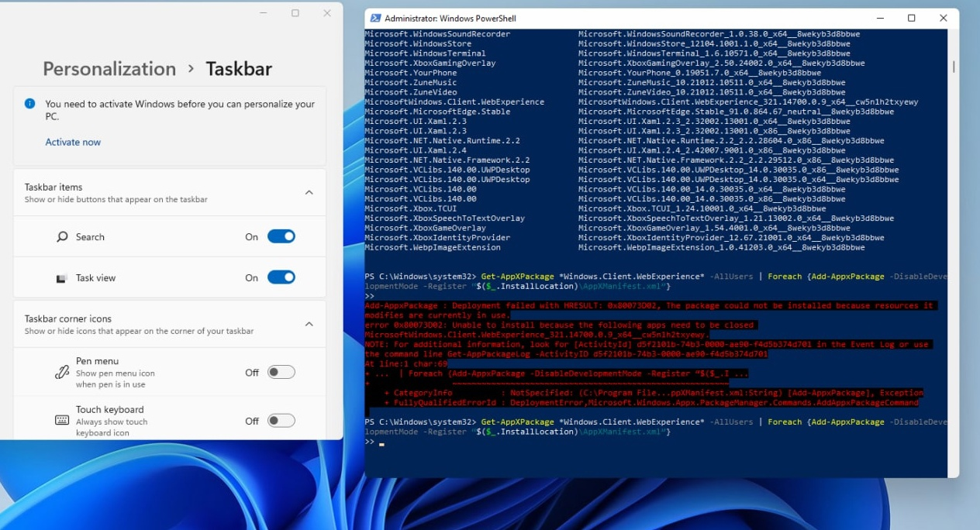
Task: Click the PowerShell icon in title bar
Action: click(x=375, y=19)
